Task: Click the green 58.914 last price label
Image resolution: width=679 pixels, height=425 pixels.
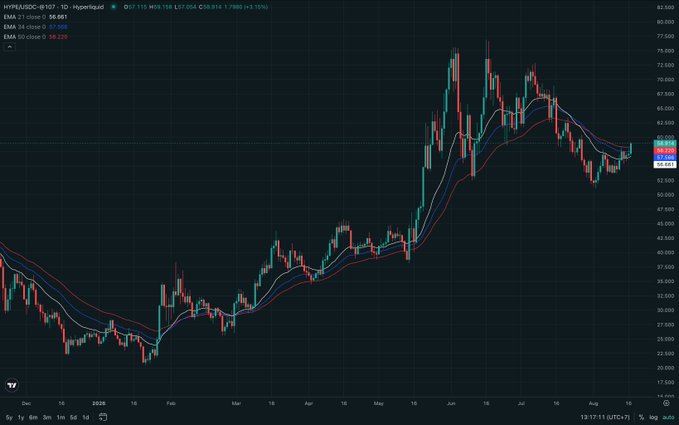Action: 665,143
